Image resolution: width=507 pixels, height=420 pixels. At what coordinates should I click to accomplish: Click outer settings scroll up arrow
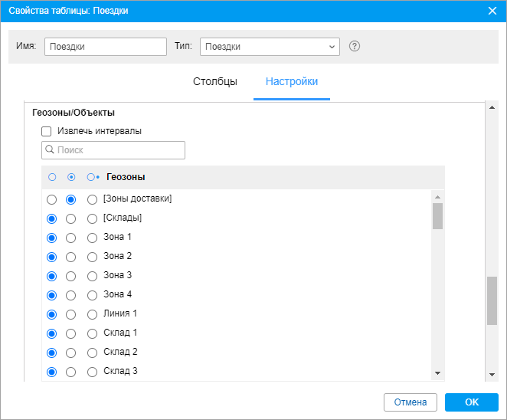coord(492,107)
